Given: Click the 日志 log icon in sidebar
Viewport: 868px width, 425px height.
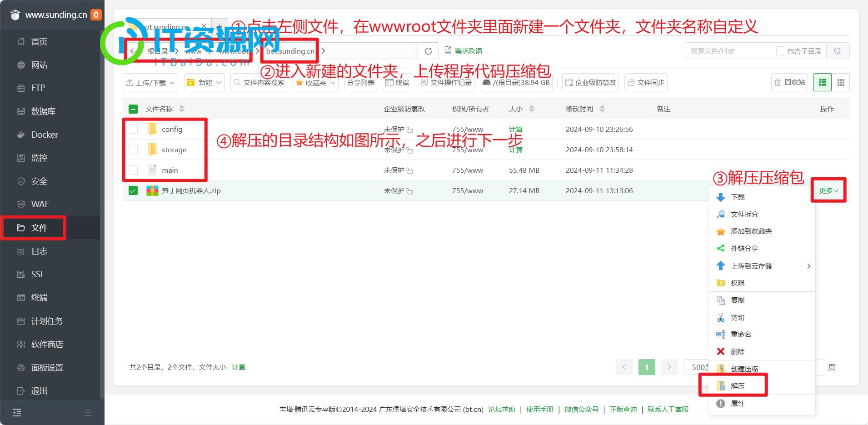Looking at the screenshot, I should (x=21, y=251).
